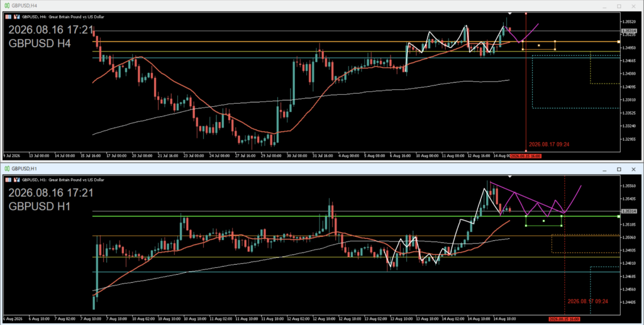Select purple descending trendline on H1 chart
The image size is (644, 325).
tap(527, 197)
